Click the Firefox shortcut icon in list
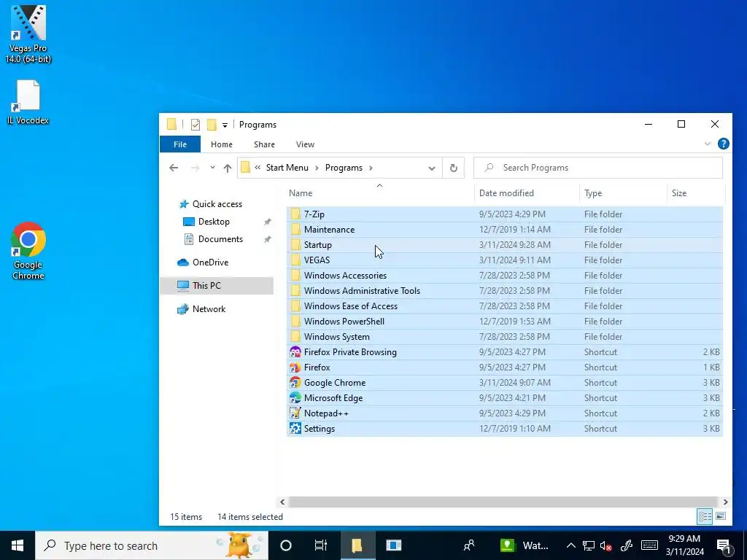The image size is (747, 560). [295, 367]
